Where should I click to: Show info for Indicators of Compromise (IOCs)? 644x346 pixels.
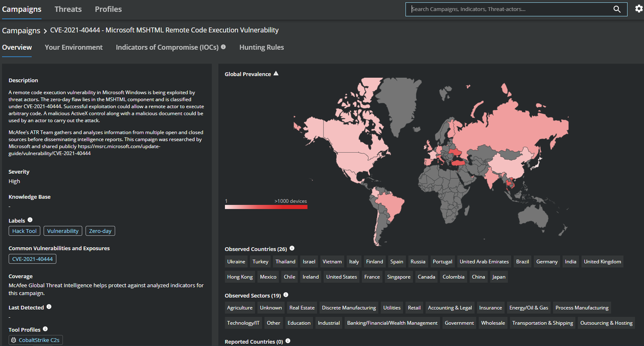point(223,47)
